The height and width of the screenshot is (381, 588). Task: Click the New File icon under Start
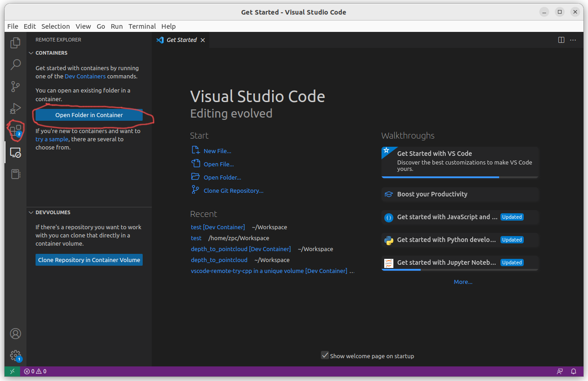[x=196, y=150]
